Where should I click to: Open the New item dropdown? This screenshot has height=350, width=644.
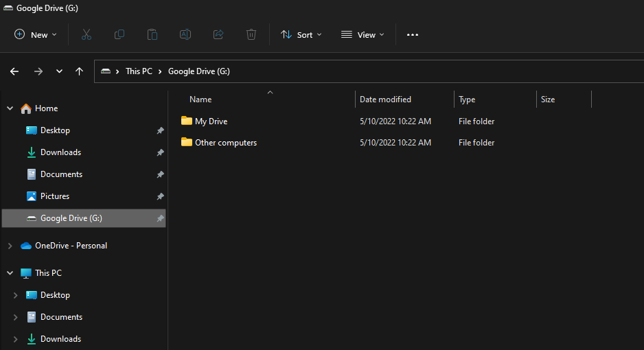(x=35, y=35)
